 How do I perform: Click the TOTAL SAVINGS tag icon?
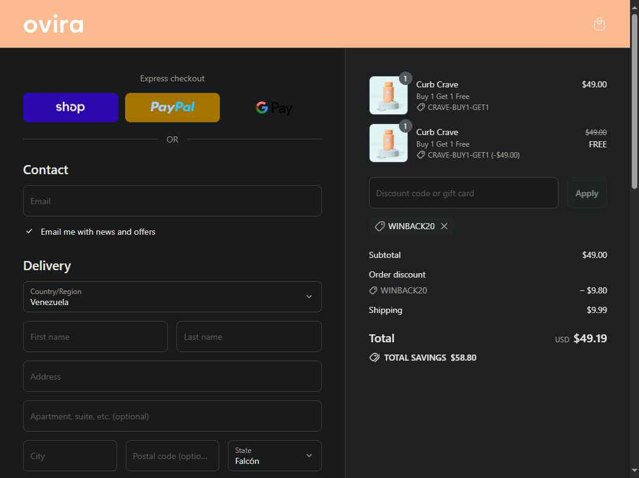coord(375,357)
